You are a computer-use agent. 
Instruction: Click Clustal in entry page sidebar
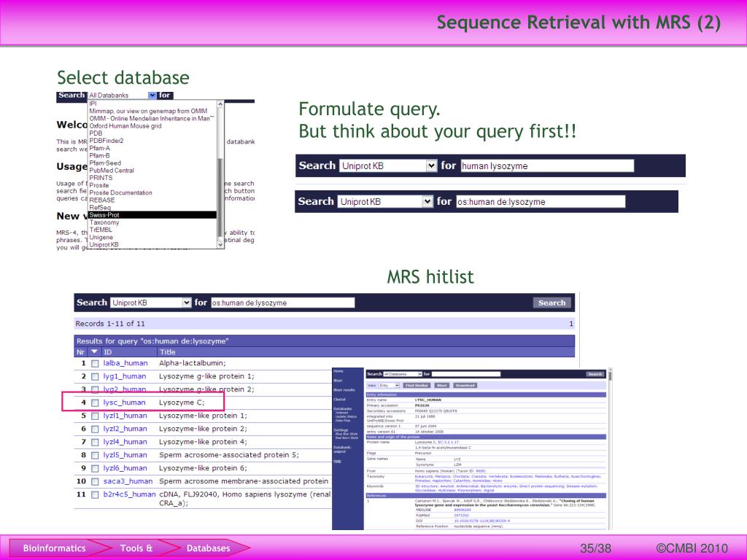pos(340,400)
